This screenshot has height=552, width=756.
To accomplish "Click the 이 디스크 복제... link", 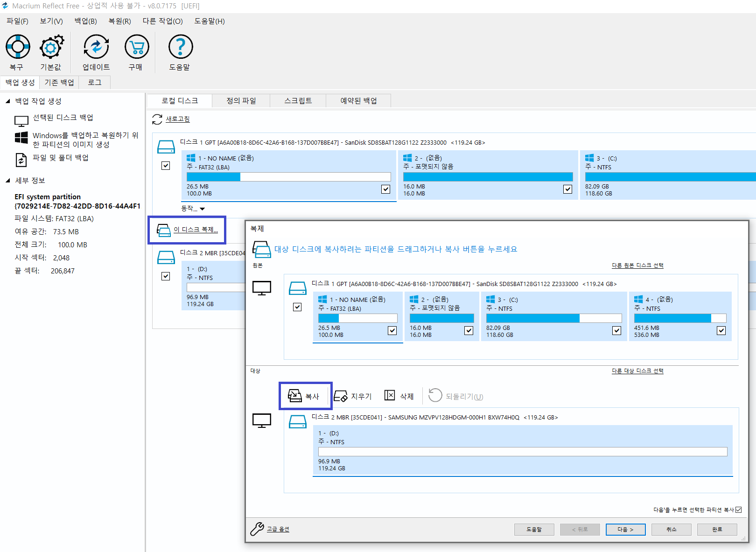I will (196, 230).
